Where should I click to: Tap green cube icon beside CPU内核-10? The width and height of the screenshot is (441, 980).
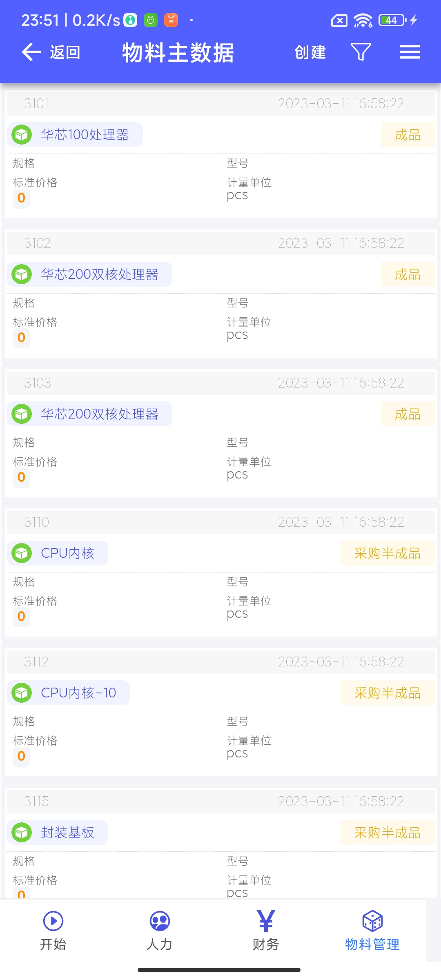(22, 693)
